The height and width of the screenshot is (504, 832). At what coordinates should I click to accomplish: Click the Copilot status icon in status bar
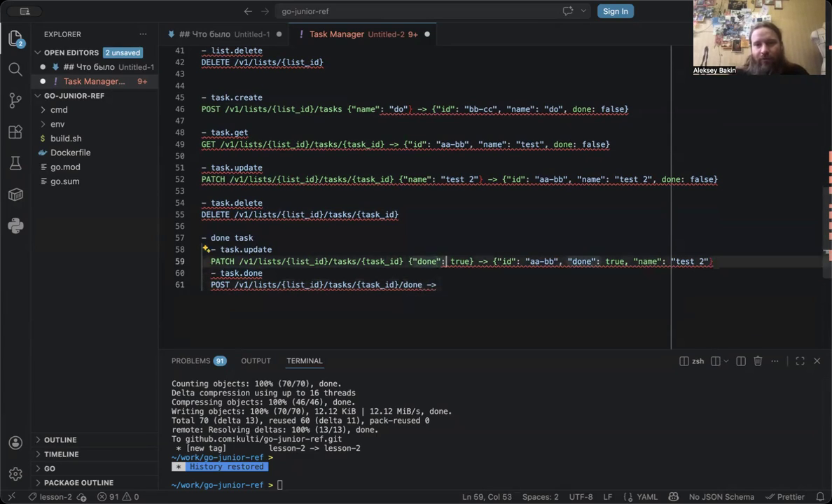(673, 497)
